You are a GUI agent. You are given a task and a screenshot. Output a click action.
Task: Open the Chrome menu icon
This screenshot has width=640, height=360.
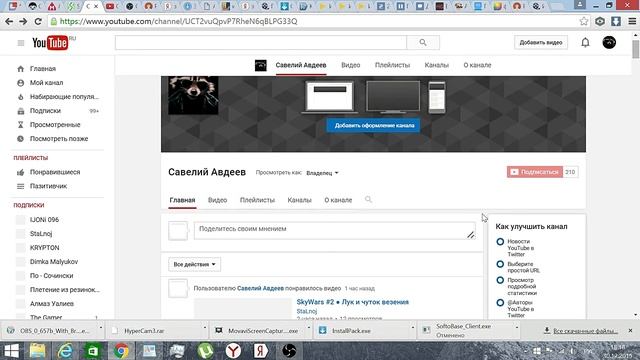coord(632,21)
